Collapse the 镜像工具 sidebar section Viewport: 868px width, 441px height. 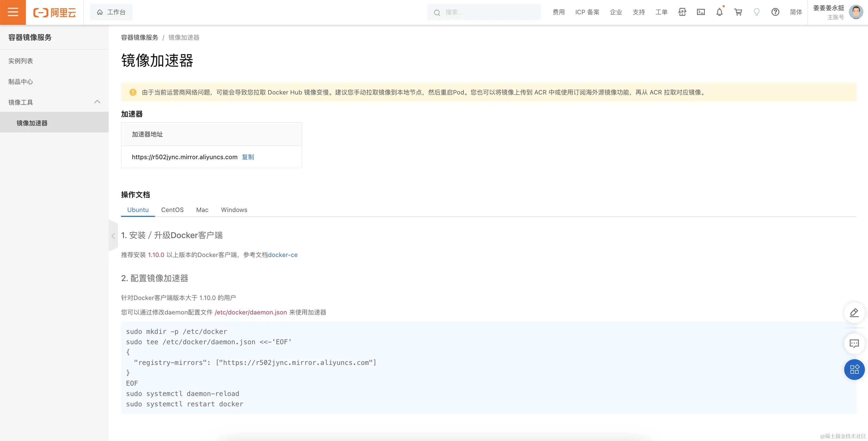pos(97,102)
